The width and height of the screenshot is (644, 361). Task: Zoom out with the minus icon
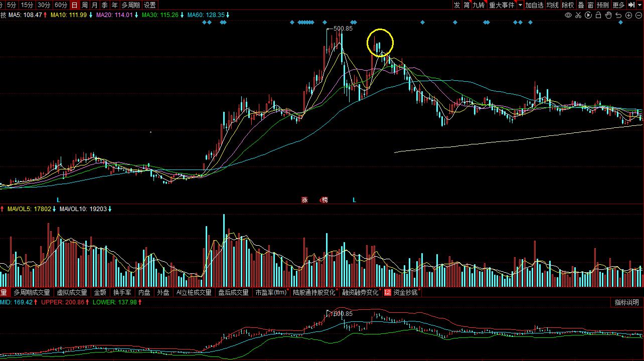pyautogui.click(x=638, y=15)
